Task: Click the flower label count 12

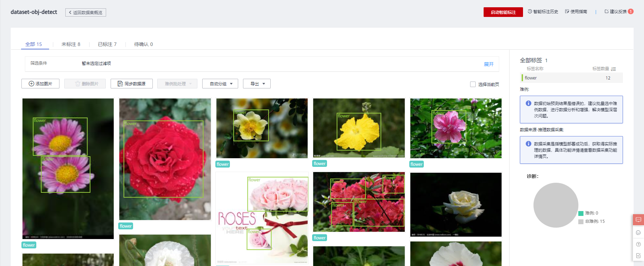Action: click(608, 78)
